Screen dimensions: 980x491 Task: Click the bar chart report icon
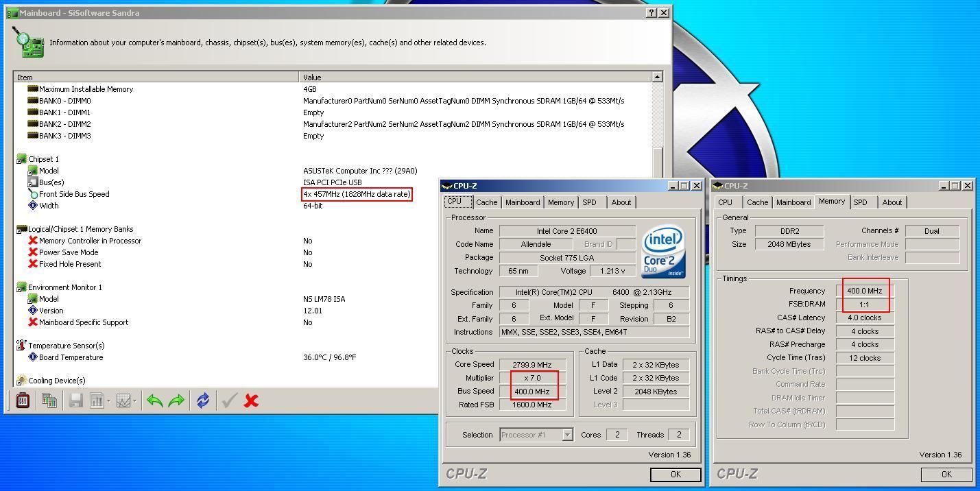click(96, 400)
